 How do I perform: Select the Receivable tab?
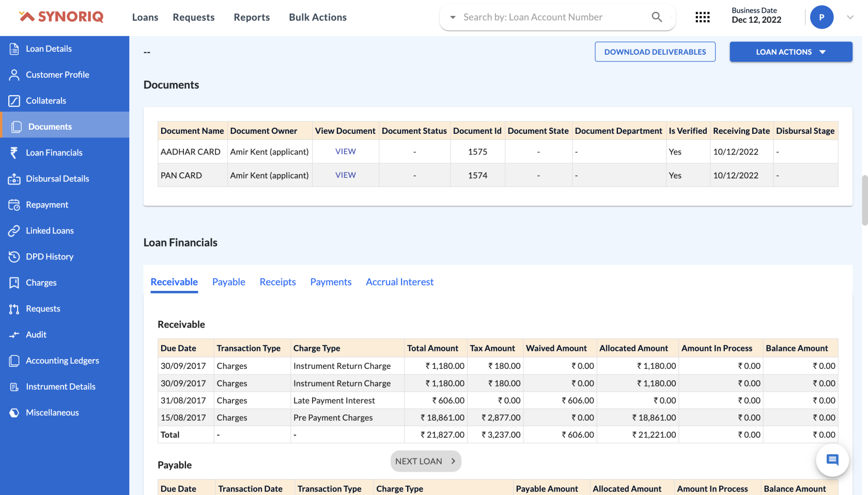click(174, 282)
